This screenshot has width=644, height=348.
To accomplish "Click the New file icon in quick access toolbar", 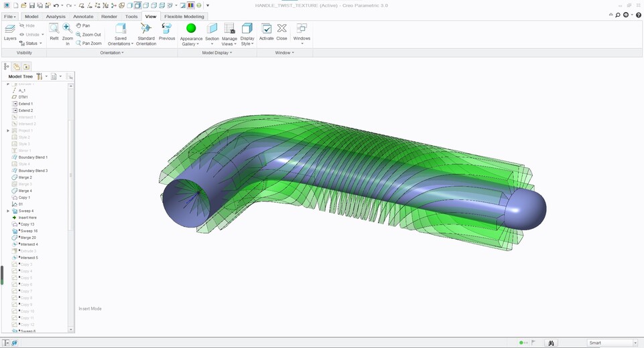I will point(15,5).
